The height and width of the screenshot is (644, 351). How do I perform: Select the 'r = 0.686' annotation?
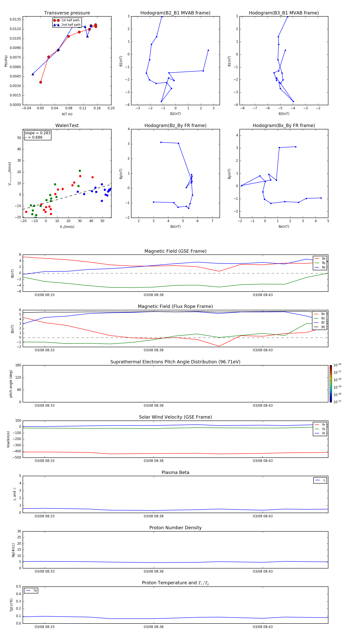click(x=34, y=137)
